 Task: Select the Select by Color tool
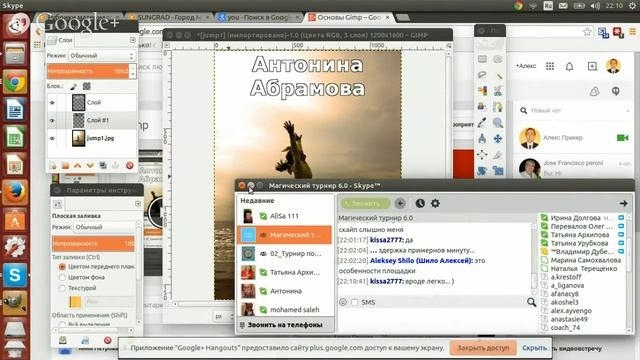[482, 91]
